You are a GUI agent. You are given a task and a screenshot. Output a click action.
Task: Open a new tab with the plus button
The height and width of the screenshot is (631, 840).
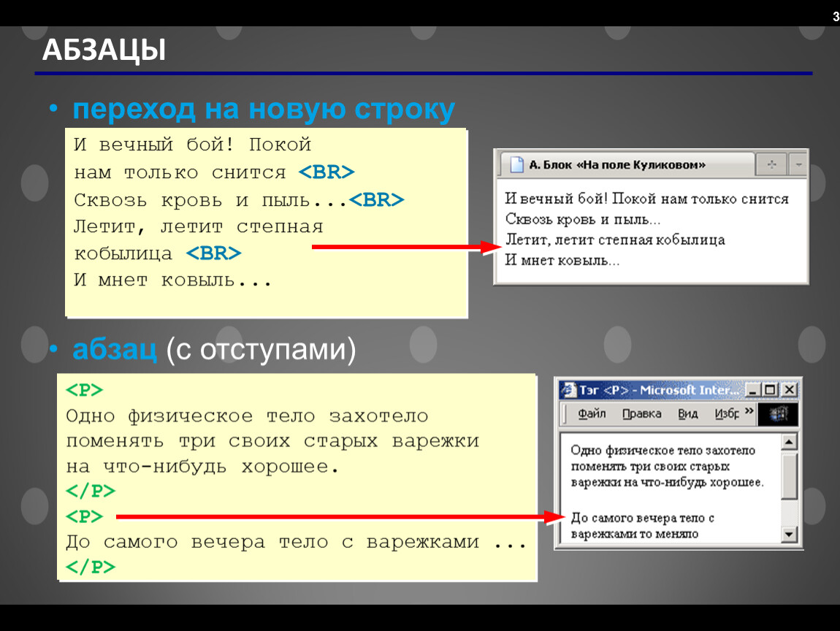click(771, 164)
